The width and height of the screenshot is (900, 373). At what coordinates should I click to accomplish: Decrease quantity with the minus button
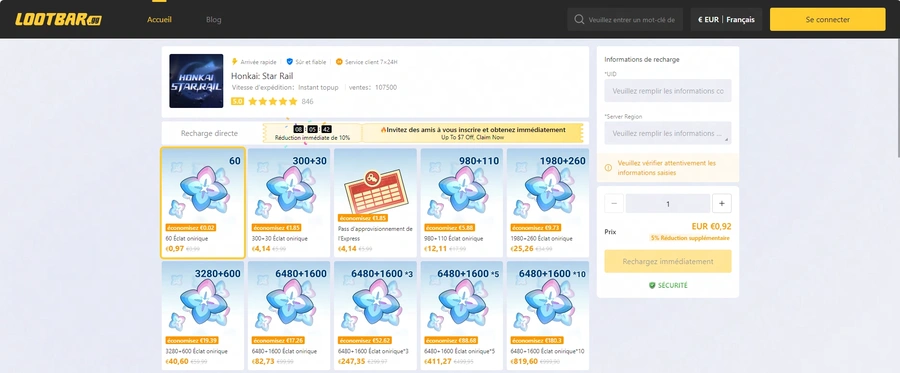(614, 203)
